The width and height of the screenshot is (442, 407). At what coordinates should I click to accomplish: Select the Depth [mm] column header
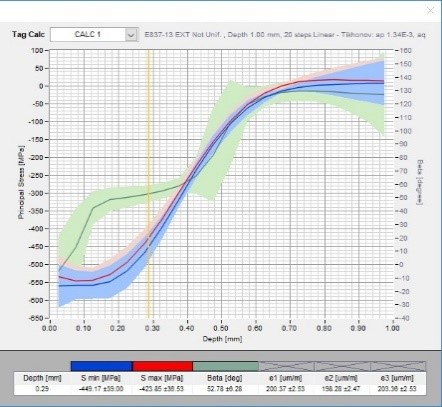42,378
